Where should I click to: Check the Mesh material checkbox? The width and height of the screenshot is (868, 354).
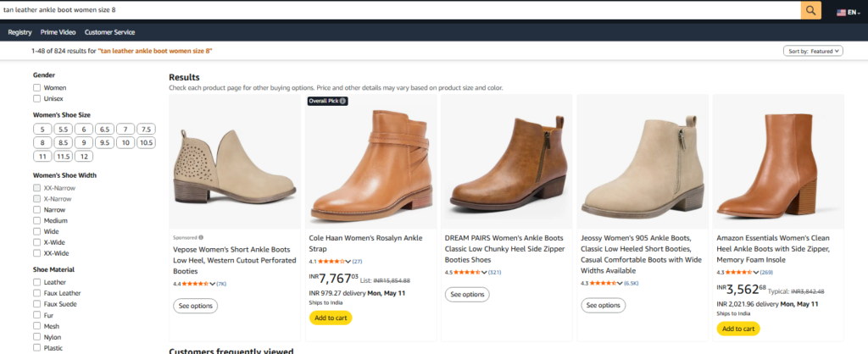click(x=37, y=326)
